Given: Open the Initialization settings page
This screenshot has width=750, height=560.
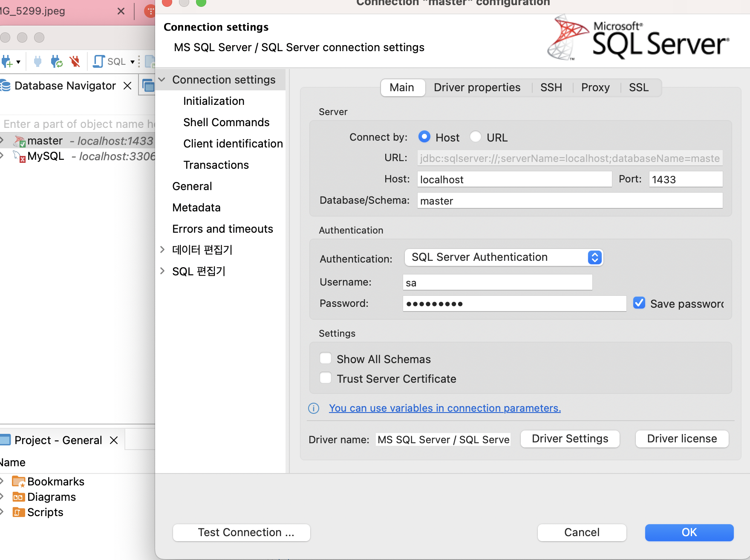Looking at the screenshot, I should pos(214,101).
